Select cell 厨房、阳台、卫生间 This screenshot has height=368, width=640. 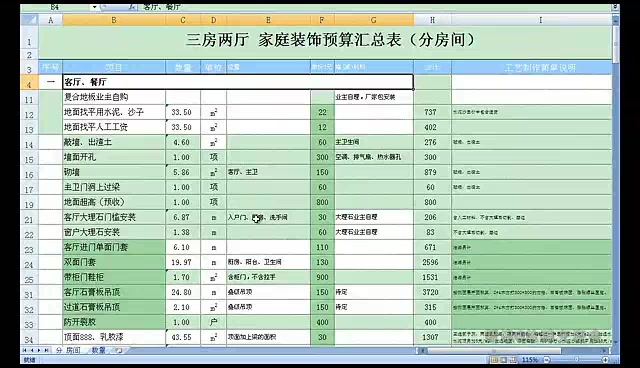coord(268,262)
